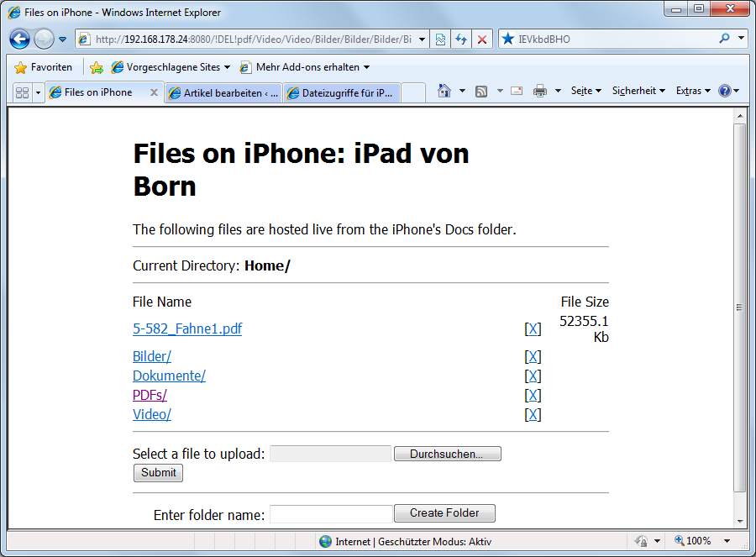Click the Home page icon

pos(444,91)
